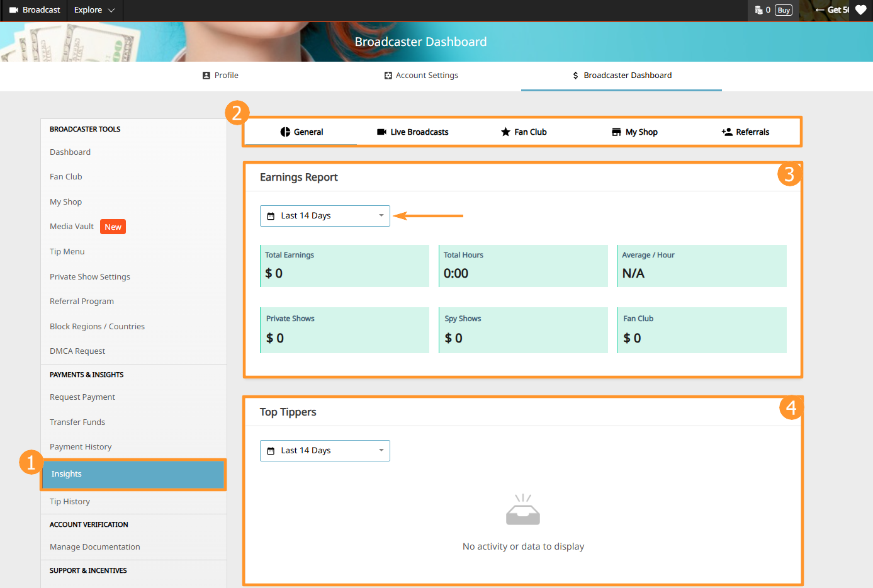Click the Live Broadcasts camera icon
The width and height of the screenshot is (873, 588).
[x=381, y=132]
